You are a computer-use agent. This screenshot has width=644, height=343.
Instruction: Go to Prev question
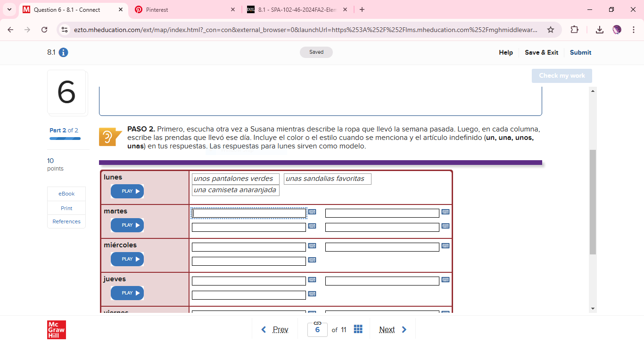tap(275, 330)
